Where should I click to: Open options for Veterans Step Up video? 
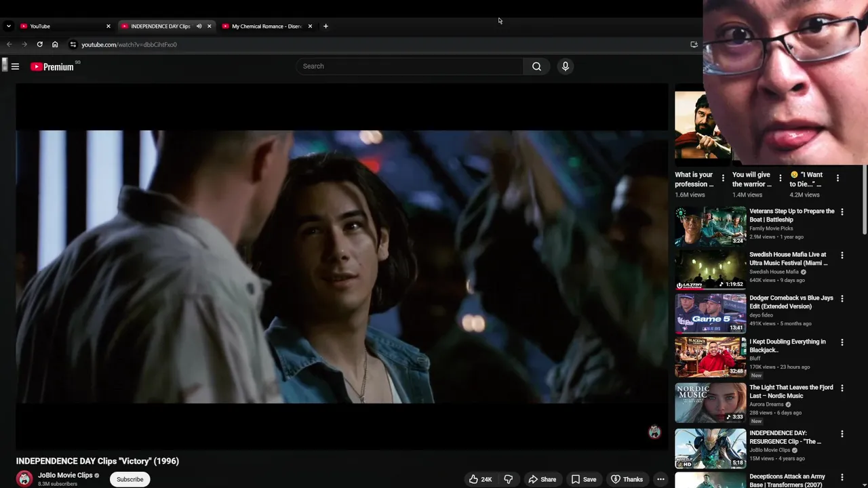[x=842, y=212]
